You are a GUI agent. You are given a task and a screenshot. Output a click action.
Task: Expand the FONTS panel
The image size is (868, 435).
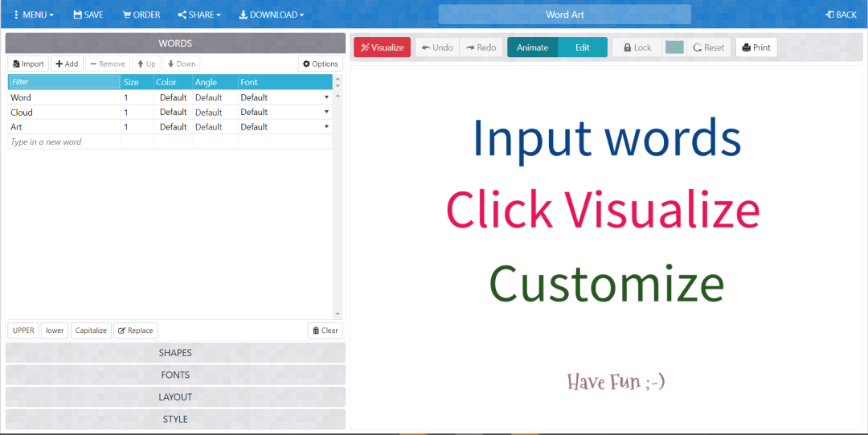175,375
